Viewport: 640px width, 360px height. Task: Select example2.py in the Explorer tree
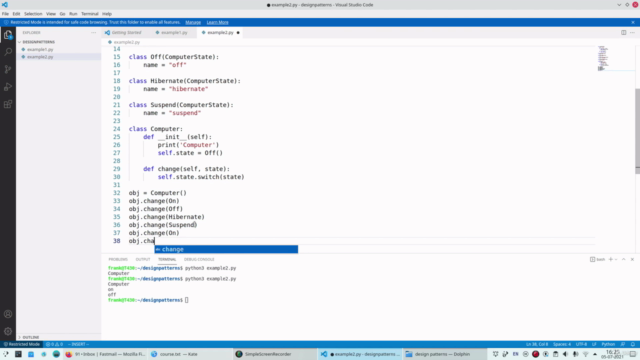(x=40, y=57)
